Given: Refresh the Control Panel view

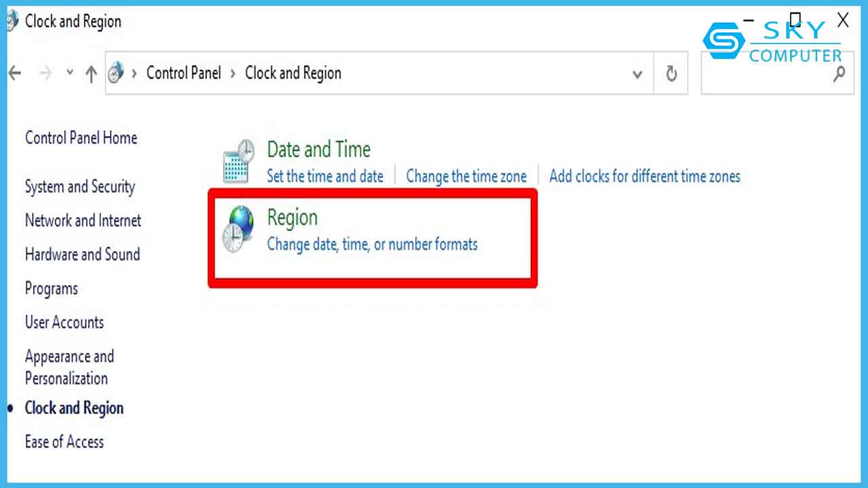Looking at the screenshot, I should pos(671,74).
